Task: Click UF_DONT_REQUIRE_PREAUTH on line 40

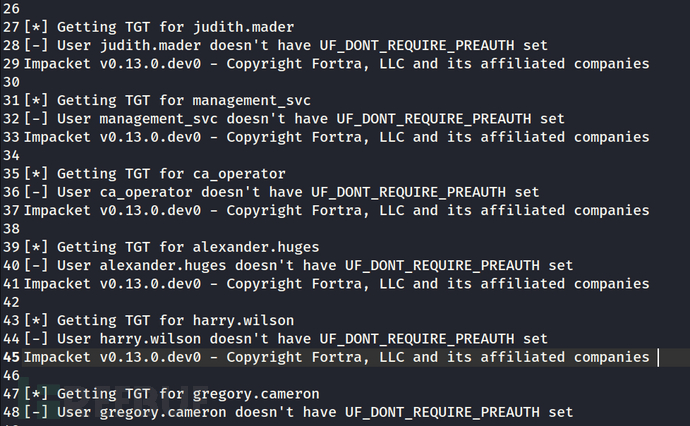Action: [x=442, y=265]
